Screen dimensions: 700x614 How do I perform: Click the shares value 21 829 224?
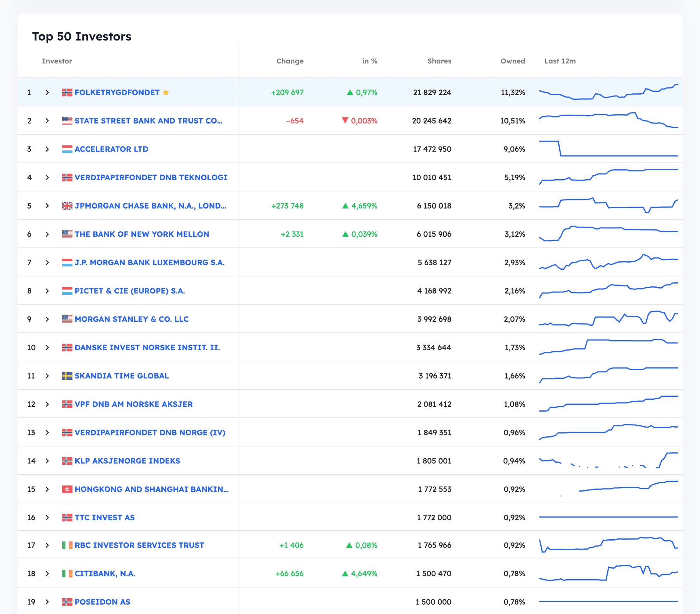tap(432, 92)
